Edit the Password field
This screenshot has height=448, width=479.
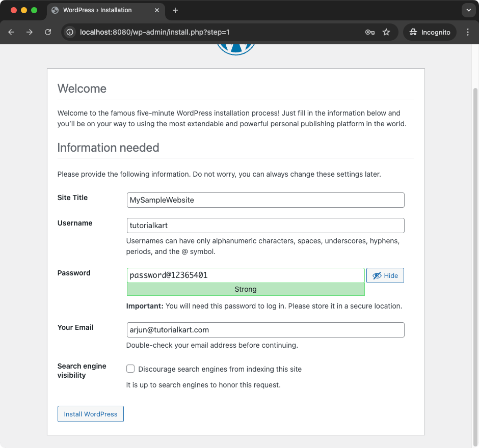tap(246, 275)
